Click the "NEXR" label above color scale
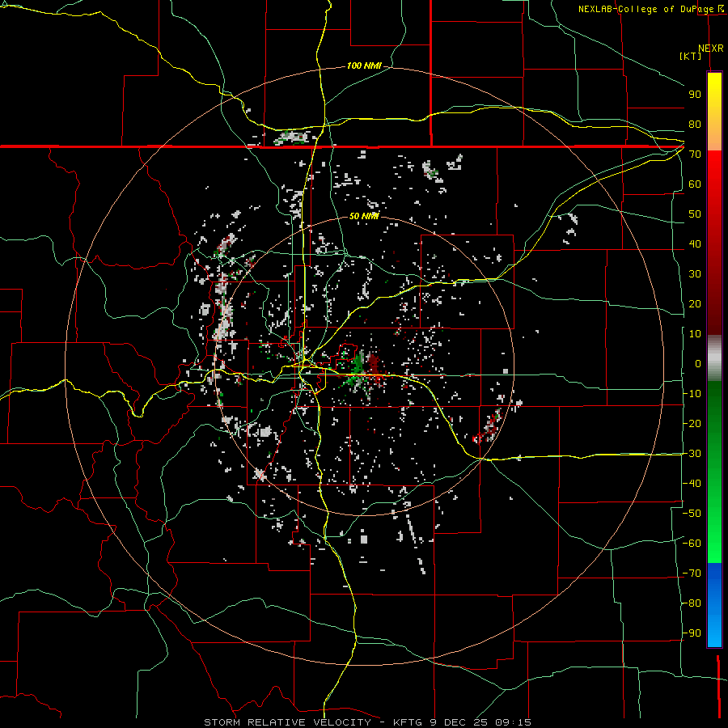Screen dimensions: 728x728 pos(711,49)
